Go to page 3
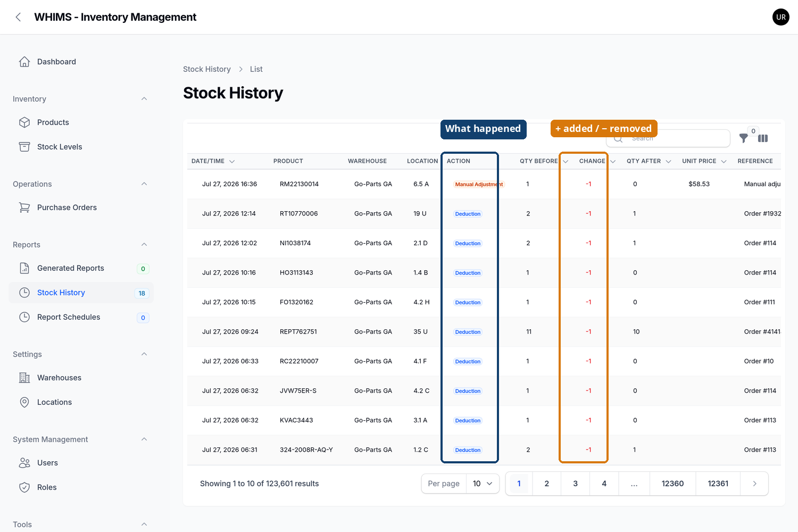798x532 pixels. pyautogui.click(x=575, y=484)
